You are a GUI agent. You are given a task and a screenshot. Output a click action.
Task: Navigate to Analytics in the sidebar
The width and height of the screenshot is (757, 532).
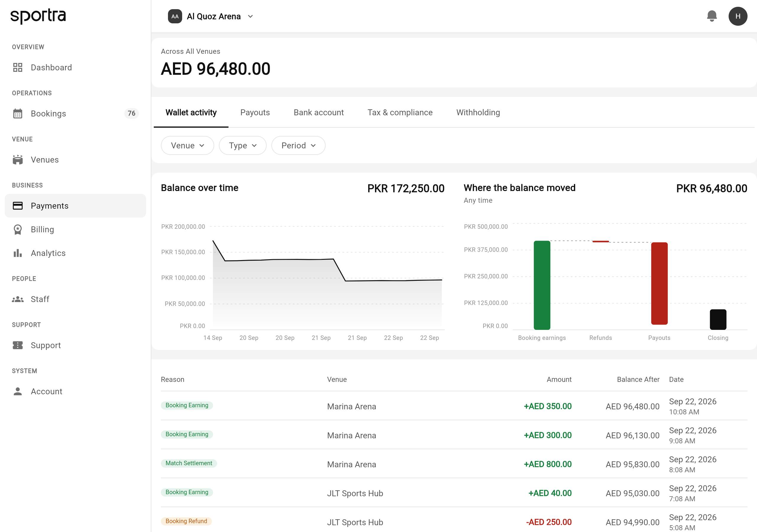coord(75,253)
